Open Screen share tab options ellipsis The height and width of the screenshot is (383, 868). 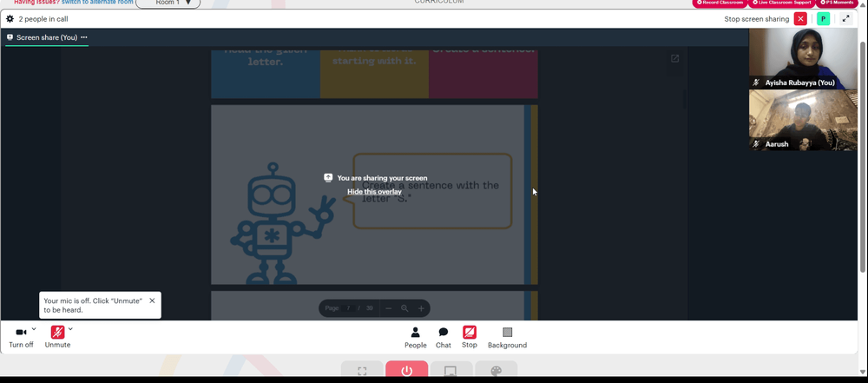84,37
